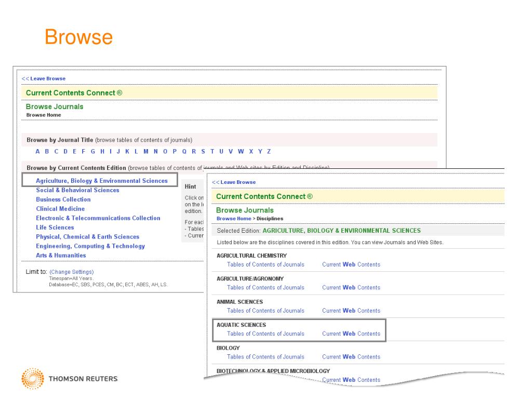This screenshot has width=532, height=399.
Task: Open Clinical Medicine edition
Action: coord(60,209)
